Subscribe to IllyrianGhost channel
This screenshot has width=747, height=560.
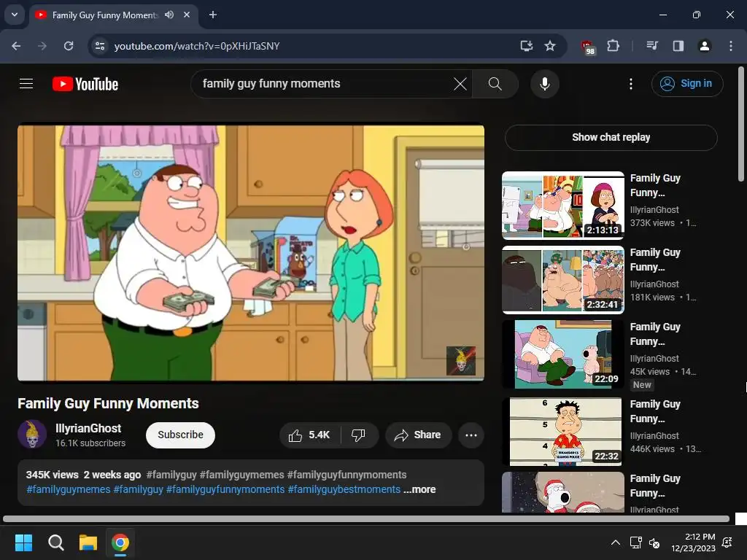pyautogui.click(x=181, y=435)
